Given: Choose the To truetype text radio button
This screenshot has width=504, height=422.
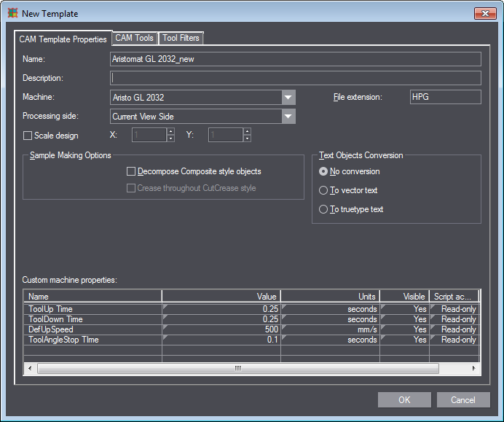Looking at the screenshot, I should click(323, 209).
